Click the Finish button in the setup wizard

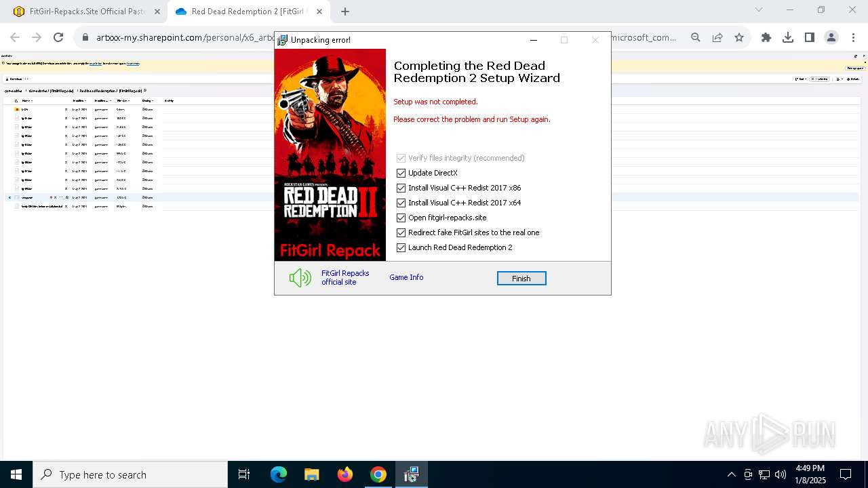click(x=521, y=279)
